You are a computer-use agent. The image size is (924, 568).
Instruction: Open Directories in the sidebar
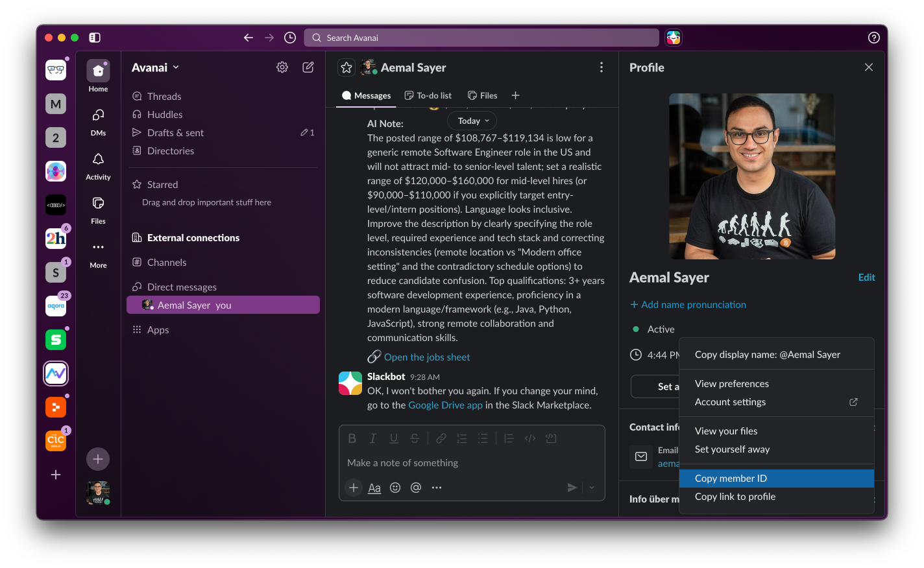pos(223,151)
